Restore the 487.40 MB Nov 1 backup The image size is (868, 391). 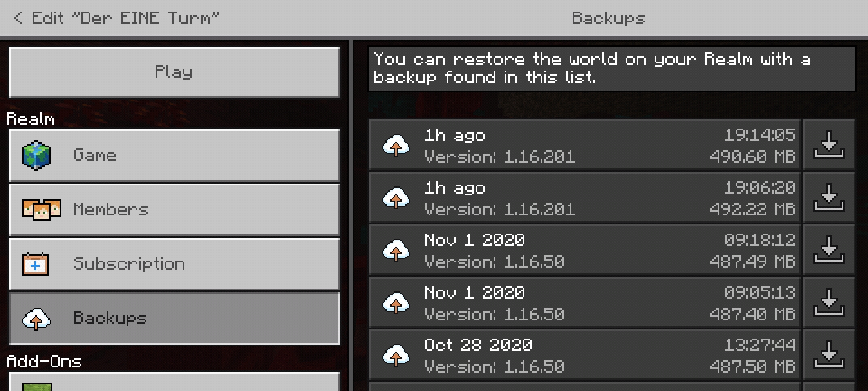[x=585, y=302]
